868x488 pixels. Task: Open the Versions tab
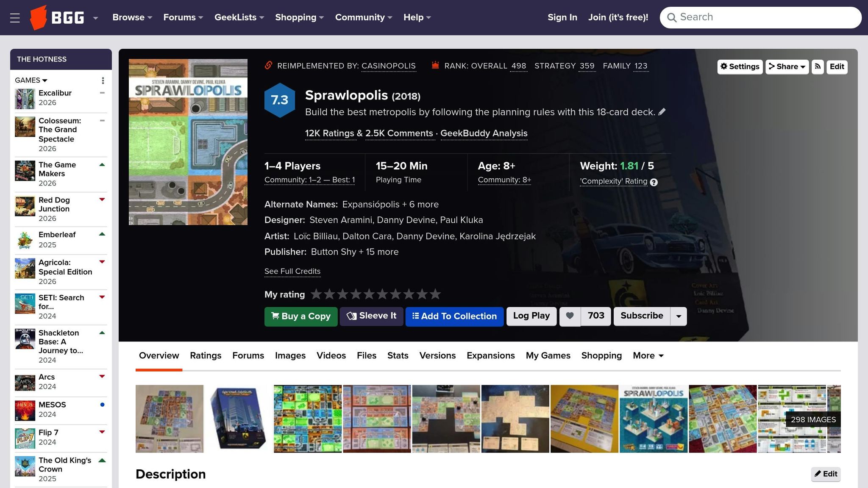437,356
